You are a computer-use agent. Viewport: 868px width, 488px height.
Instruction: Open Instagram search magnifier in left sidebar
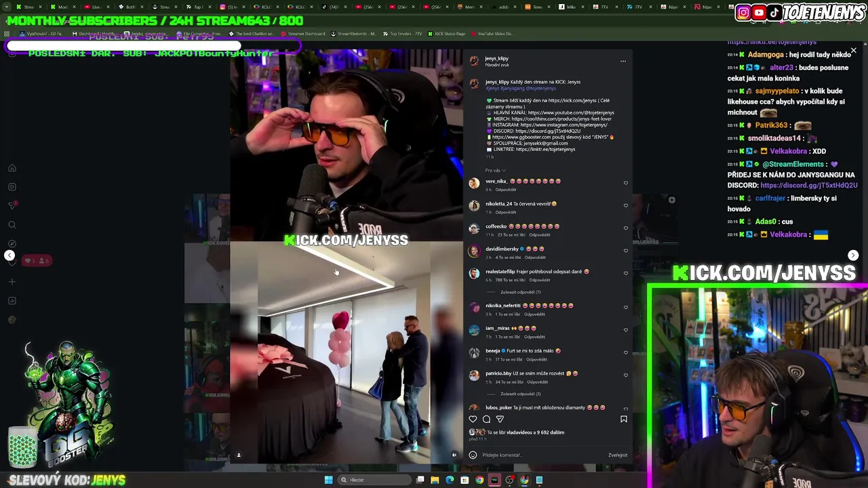[12, 224]
